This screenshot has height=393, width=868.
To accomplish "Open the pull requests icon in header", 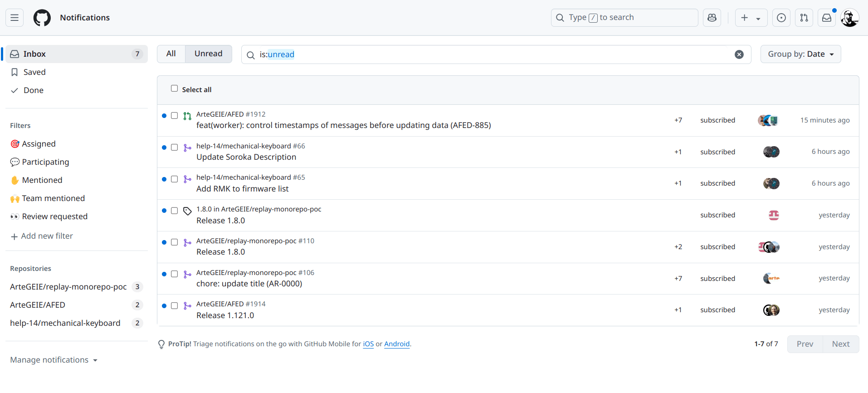I will pos(804,18).
